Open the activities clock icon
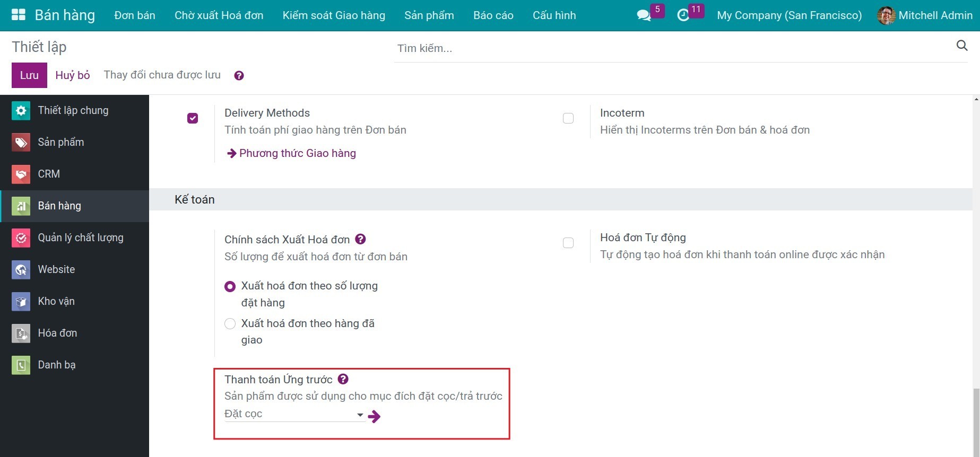The width and height of the screenshot is (980, 457). (x=683, y=15)
